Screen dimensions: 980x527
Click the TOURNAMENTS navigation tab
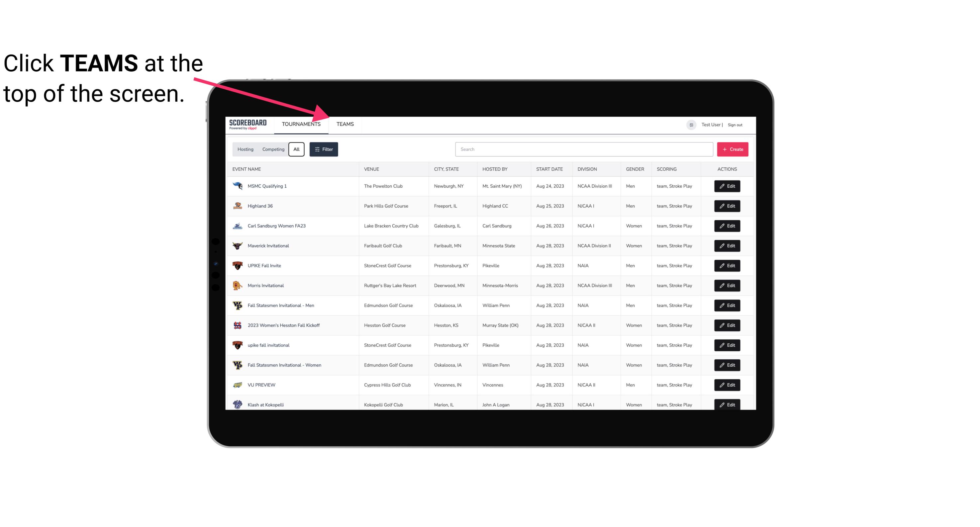[x=301, y=124]
